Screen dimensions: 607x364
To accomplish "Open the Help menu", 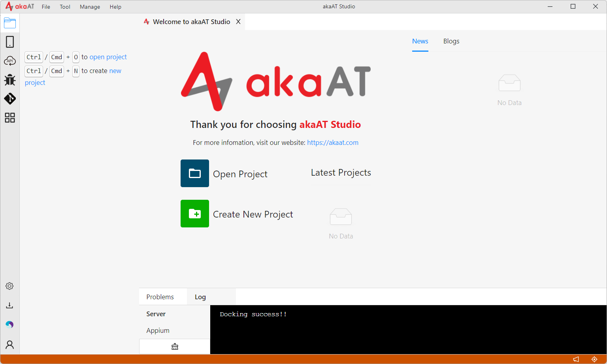I will pyautogui.click(x=115, y=7).
